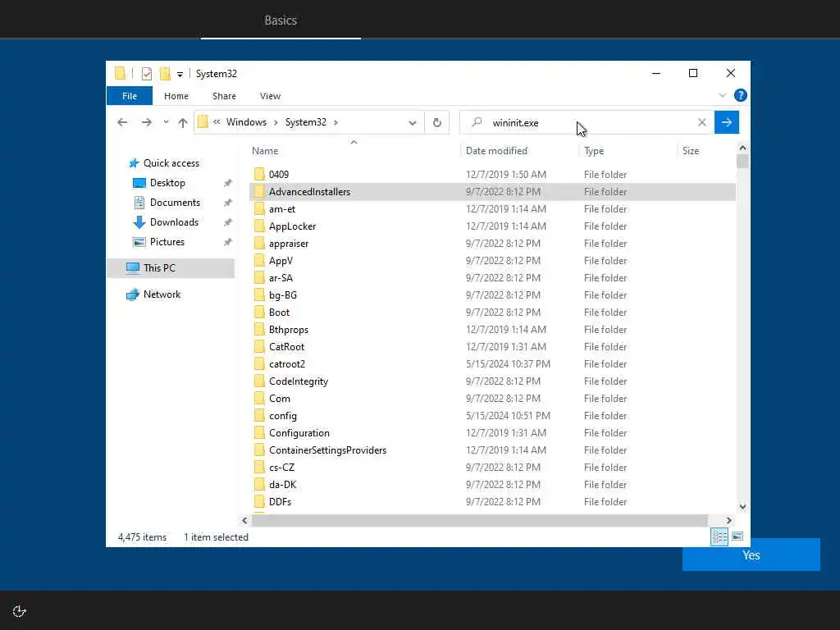The image size is (840, 630).
Task: Open Ease of Access icon at bottom-left
Action: click(20, 611)
